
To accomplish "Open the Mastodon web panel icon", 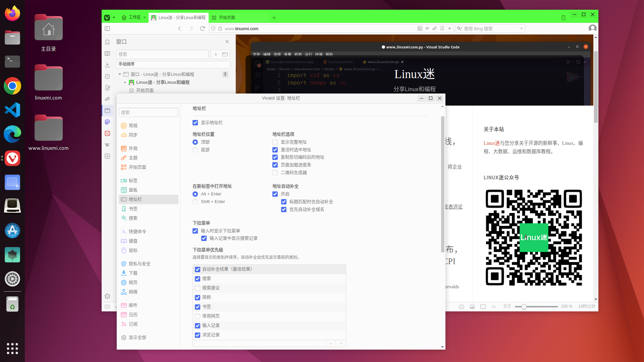I will click(x=107, y=122).
